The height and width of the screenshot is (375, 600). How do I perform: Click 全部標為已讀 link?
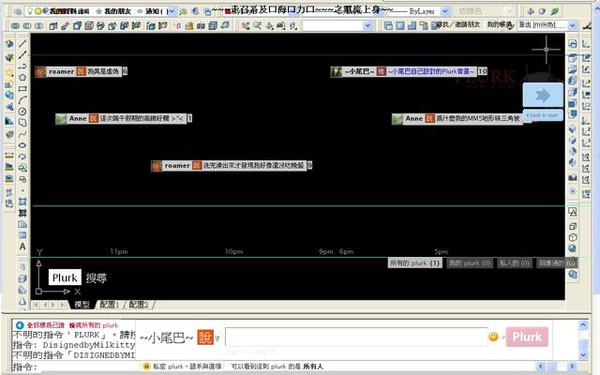point(46,325)
